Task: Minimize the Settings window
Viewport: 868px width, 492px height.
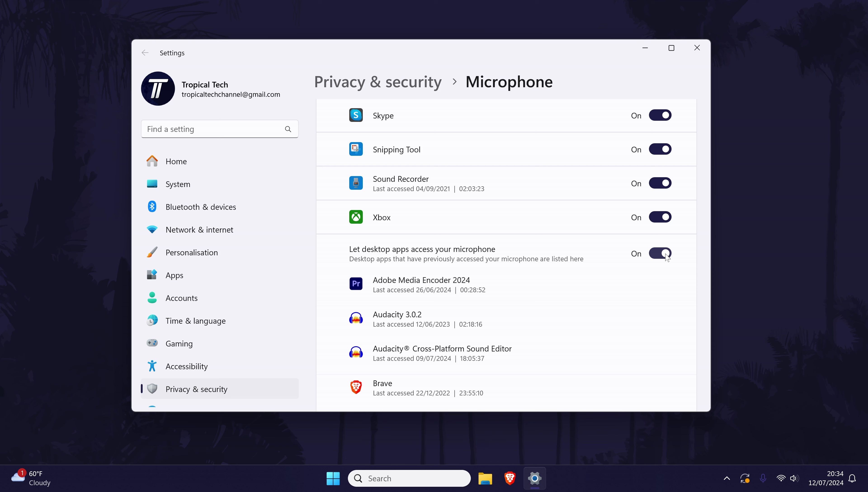Action: (x=645, y=48)
